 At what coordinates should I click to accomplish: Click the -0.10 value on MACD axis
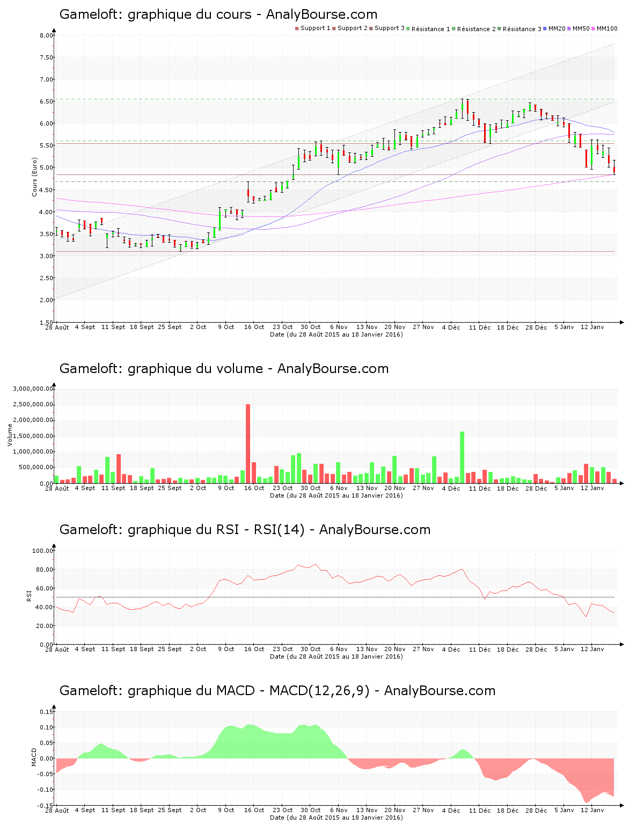[46, 790]
